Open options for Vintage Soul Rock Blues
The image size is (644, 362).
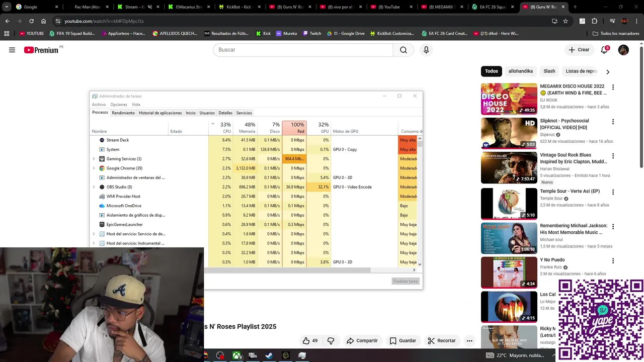coord(613,156)
